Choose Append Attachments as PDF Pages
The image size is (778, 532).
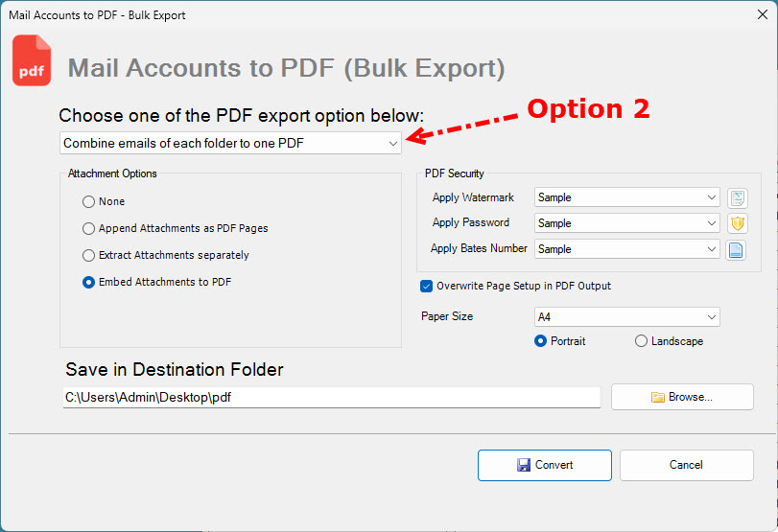click(89, 229)
